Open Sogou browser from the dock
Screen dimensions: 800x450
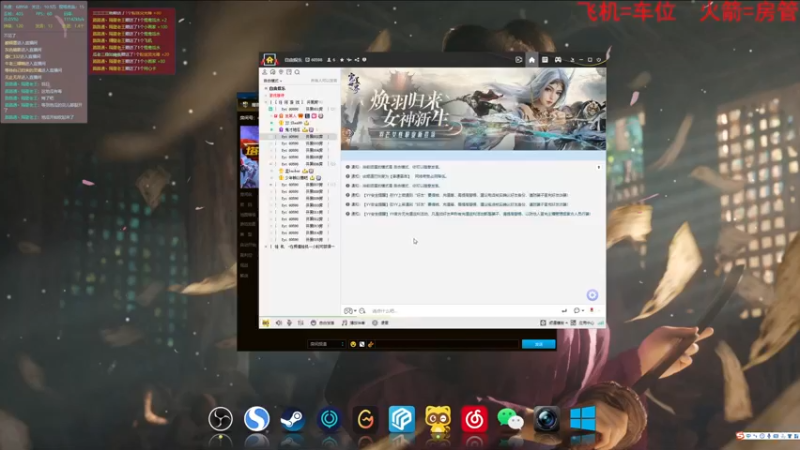(257, 419)
